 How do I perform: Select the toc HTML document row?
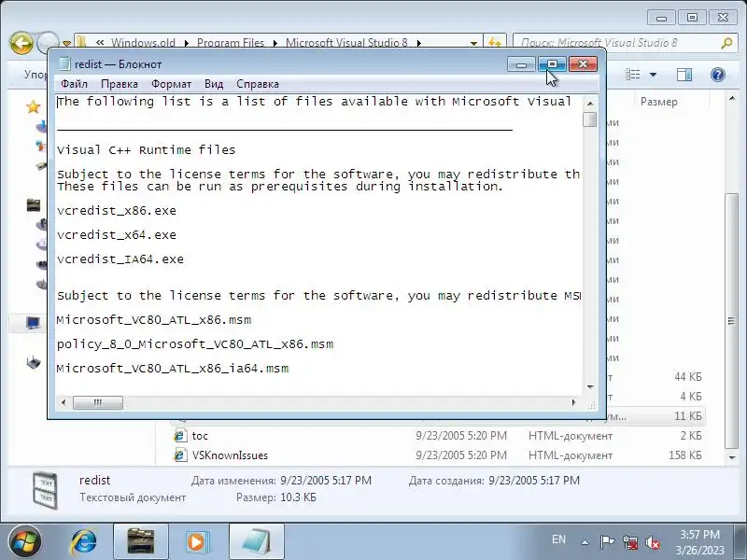[438, 435]
